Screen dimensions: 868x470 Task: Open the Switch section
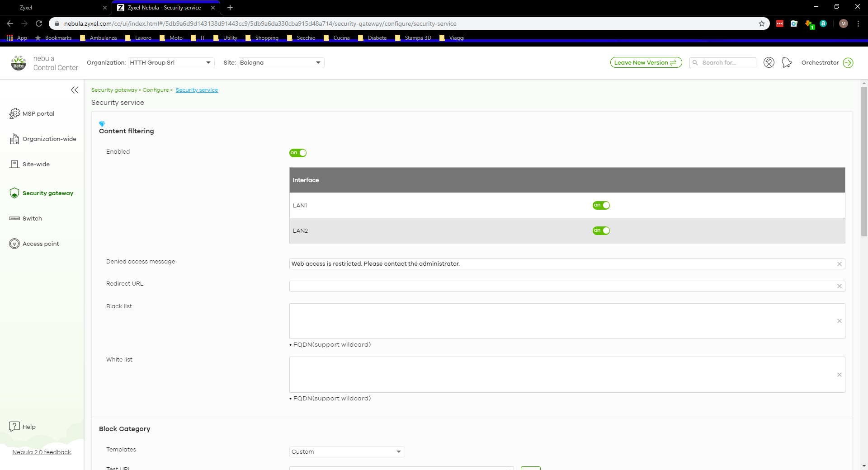pos(32,218)
